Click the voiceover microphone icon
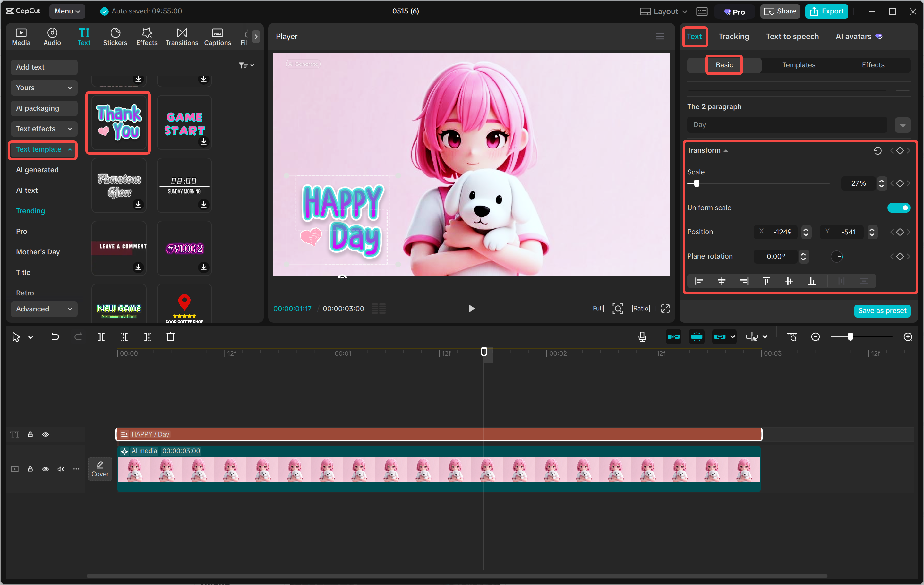 [x=642, y=337]
